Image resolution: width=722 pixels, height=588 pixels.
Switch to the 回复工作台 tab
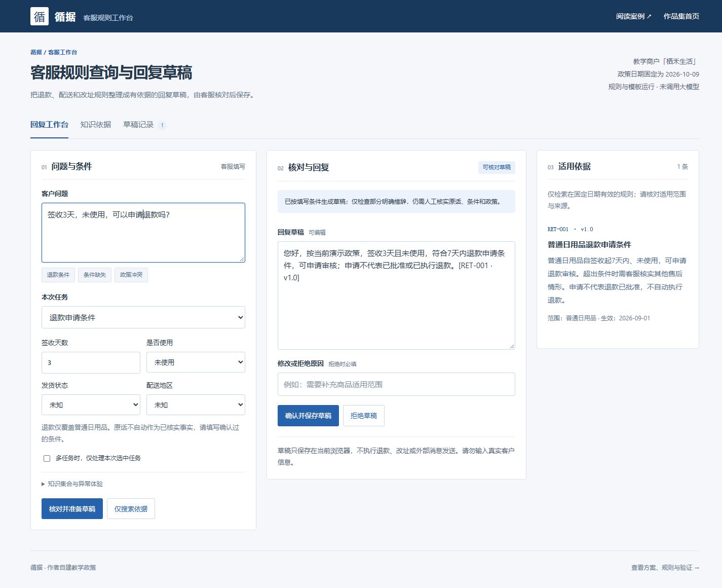click(49, 125)
